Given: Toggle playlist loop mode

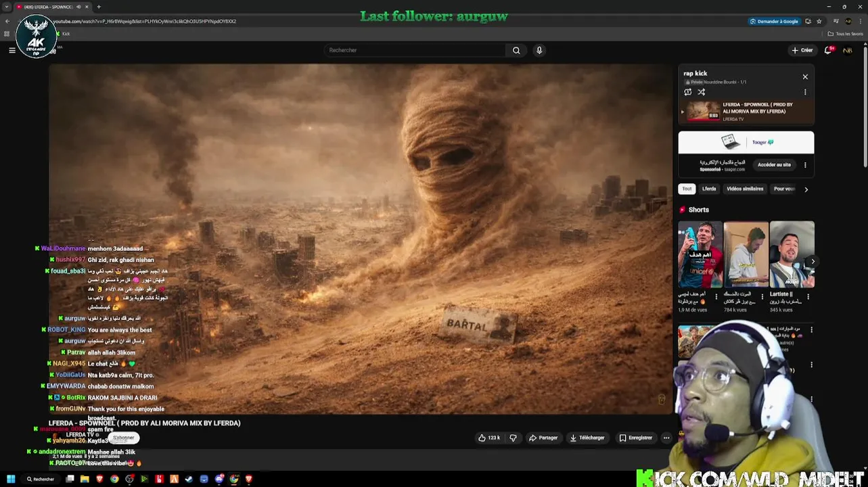Looking at the screenshot, I should (688, 92).
